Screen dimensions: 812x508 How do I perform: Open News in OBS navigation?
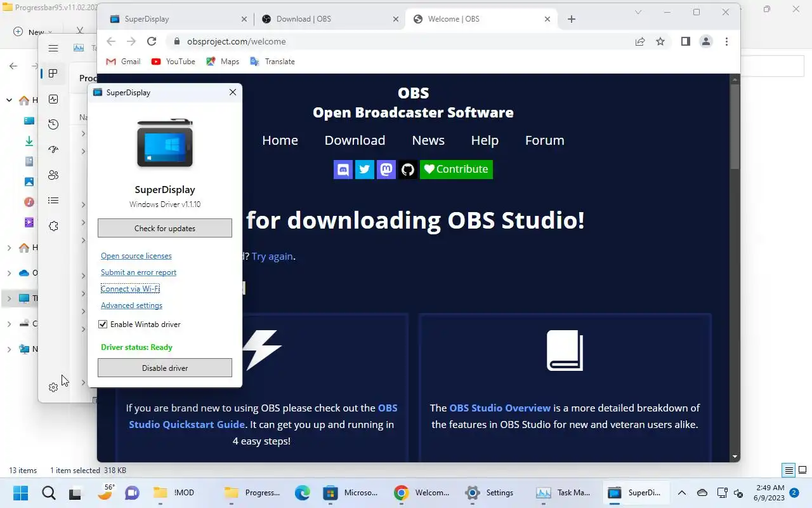(x=428, y=140)
